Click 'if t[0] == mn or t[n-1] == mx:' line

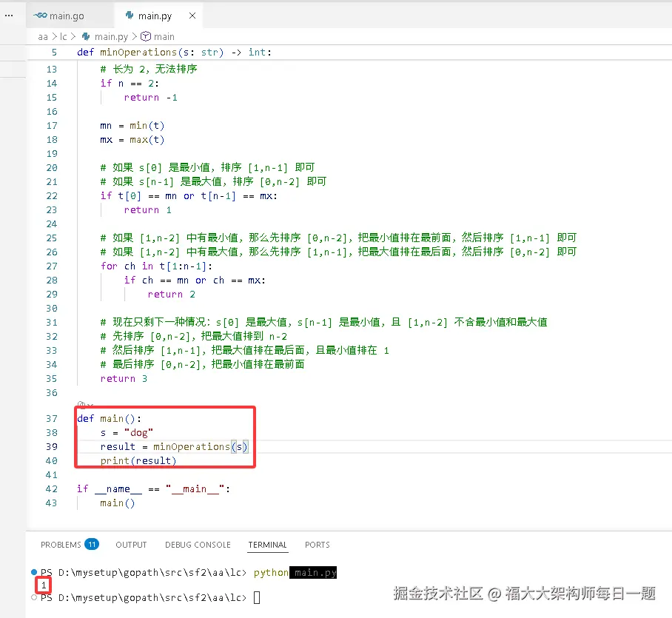point(189,196)
